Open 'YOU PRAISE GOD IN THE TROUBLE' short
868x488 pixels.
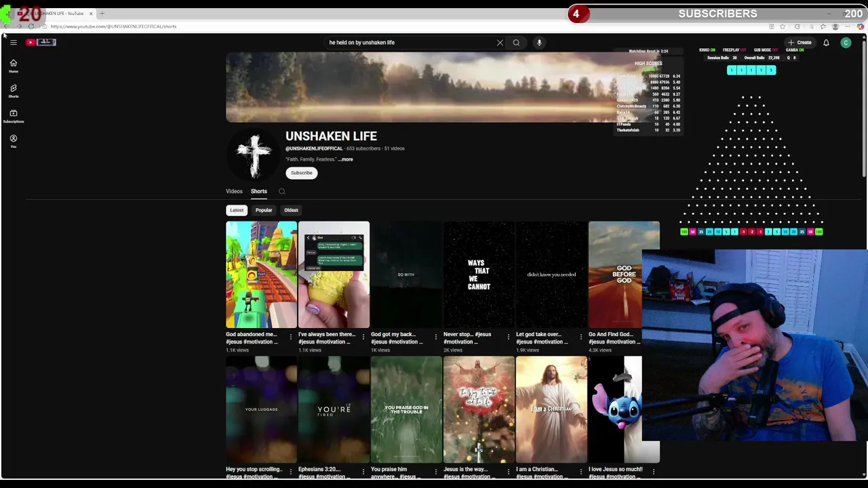click(406, 409)
